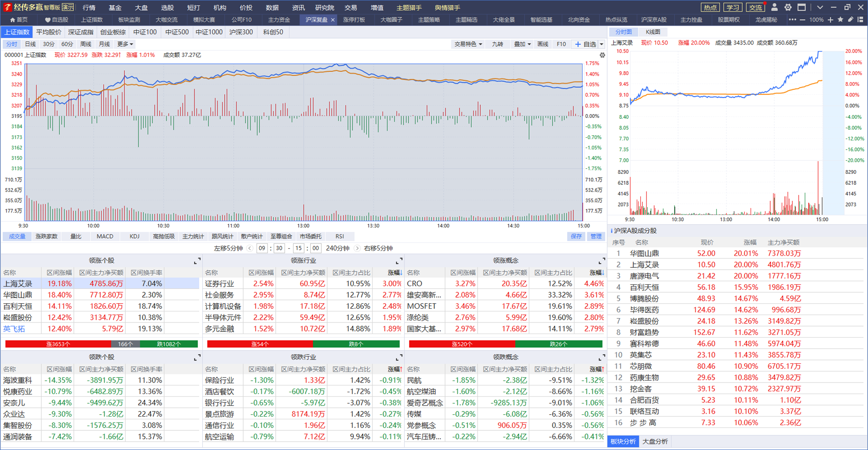
Task: Shift right 5 minutes with right arrow
Action: [357, 248]
